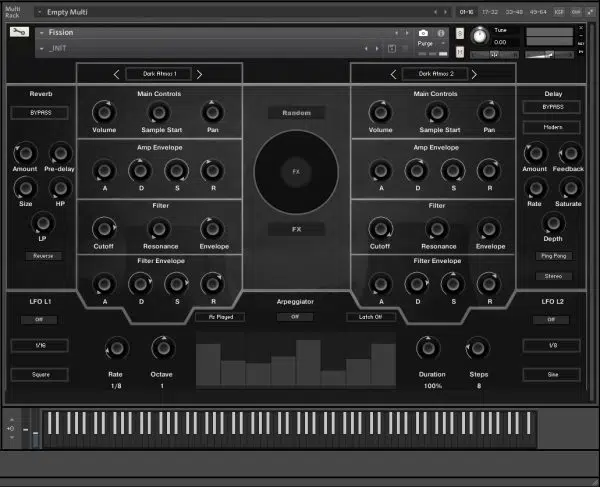Click the left Filter Cutoff knob

(x=105, y=228)
